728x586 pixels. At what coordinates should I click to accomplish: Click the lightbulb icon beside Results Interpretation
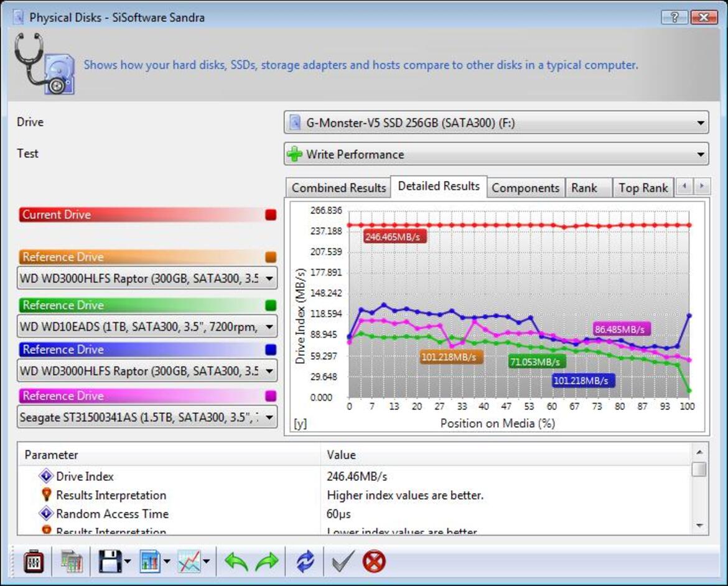tap(46, 495)
